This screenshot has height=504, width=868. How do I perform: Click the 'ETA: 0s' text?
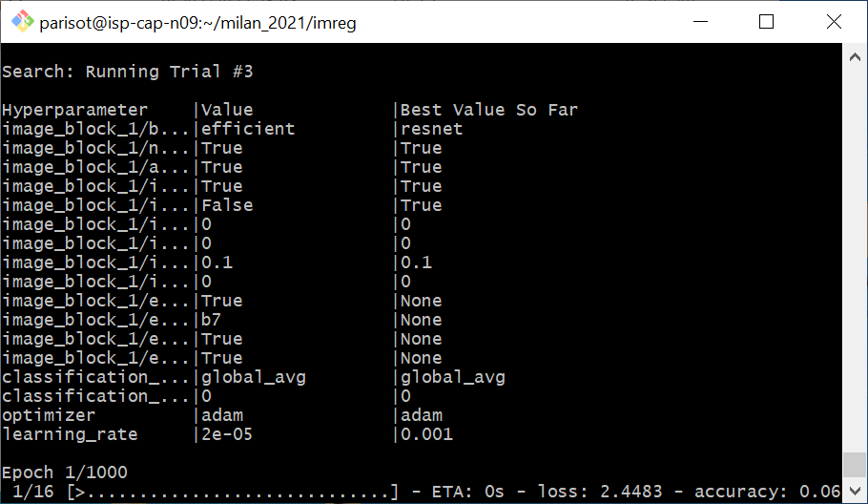coord(467,492)
